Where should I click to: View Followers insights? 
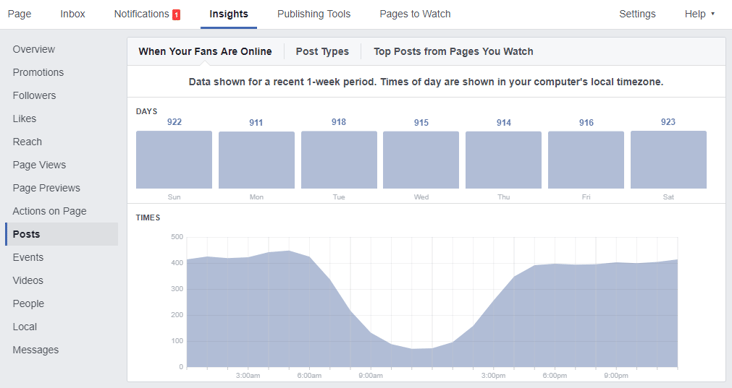(34, 96)
